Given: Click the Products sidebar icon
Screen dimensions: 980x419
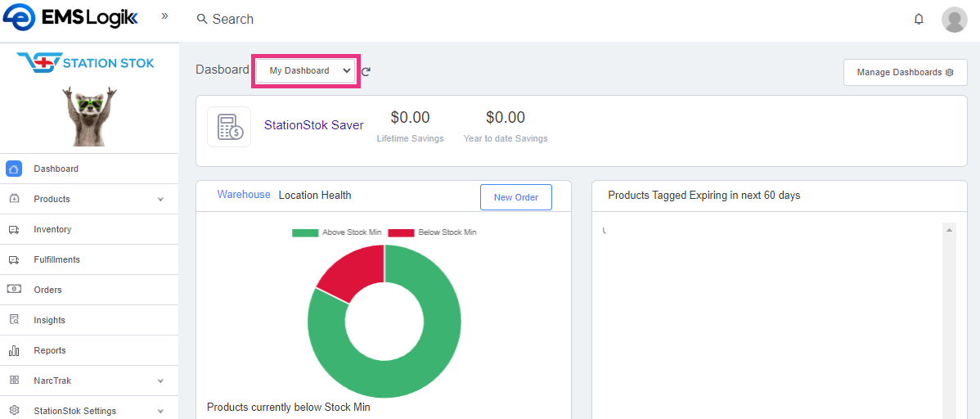Looking at the screenshot, I should click(x=15, y=199).
